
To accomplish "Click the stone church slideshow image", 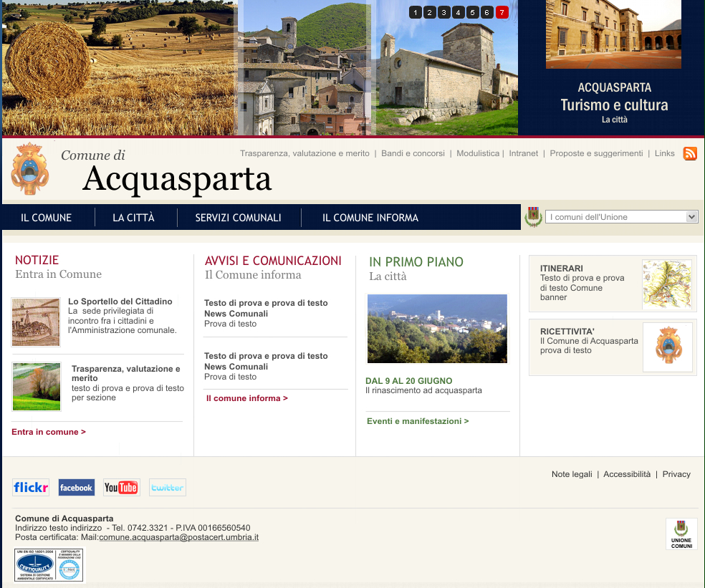I will 447,67.
